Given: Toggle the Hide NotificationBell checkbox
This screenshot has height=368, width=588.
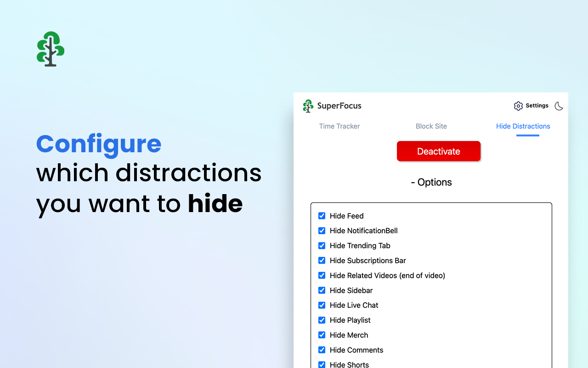Looking at the screenshot, I should (322, 230).
